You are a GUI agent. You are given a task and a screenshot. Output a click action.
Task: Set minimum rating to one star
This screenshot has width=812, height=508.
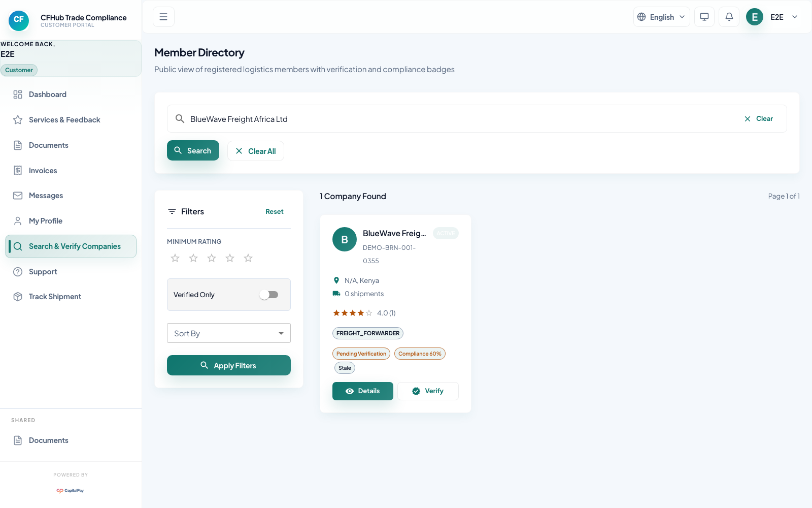click(175, 258)
